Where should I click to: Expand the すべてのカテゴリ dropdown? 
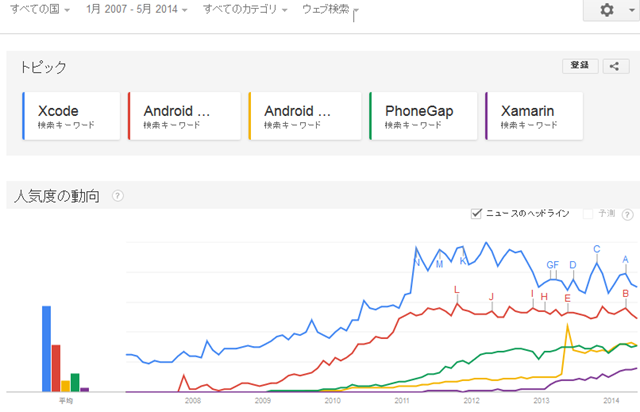pos(245,9)
